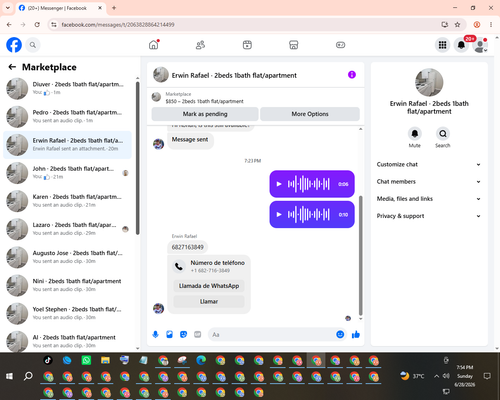Open the Facebook home logo
Screen dimensions: 500x400
(x=14, y=45)
